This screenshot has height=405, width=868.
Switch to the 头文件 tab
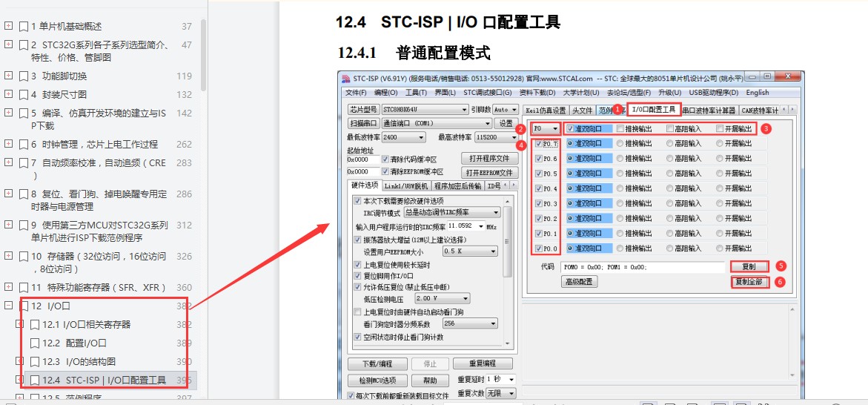pyautogui.click(x=583, y=111)
